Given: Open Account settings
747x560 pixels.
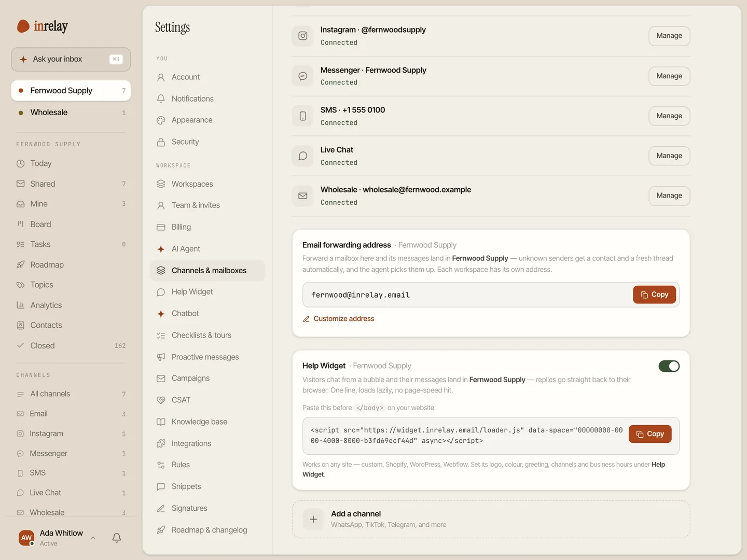Looking at the screenshot, I should 208,77.
